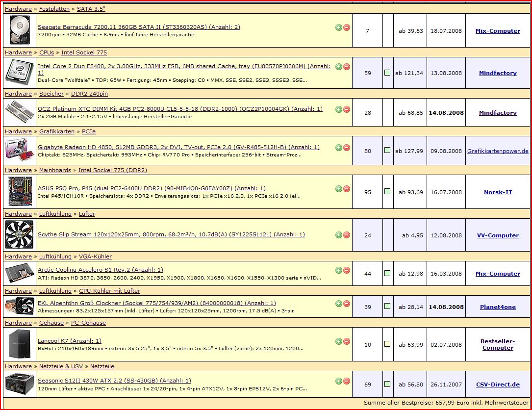Remove Arctic Cooling Accelero S1 via minus icon
This screenshot has height=410, width=532.
(x=346, y=270)
